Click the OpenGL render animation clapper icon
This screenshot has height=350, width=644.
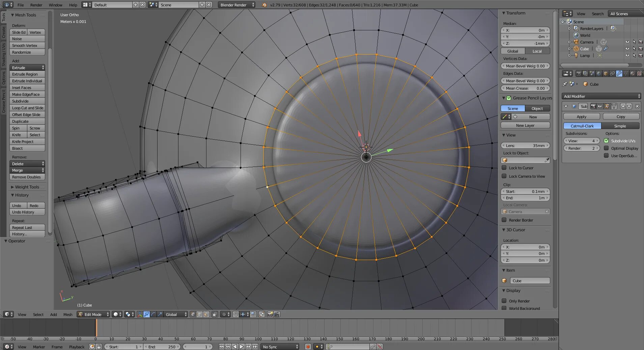(277, 314)
